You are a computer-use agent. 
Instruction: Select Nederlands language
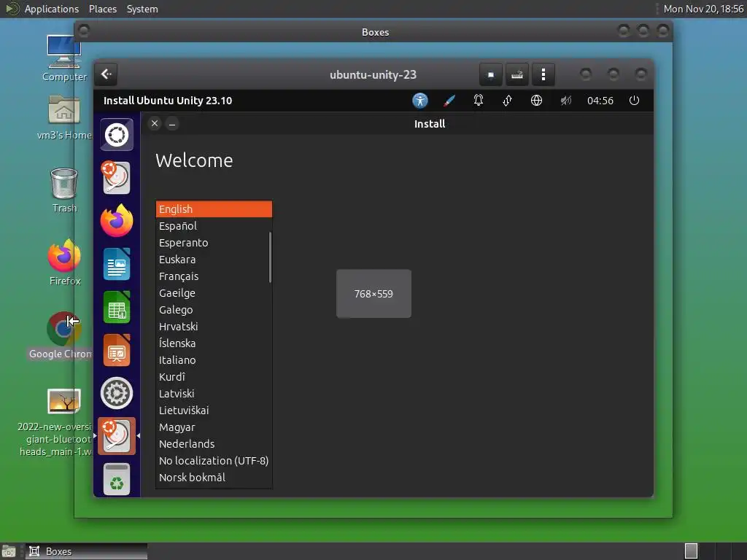(x=214, y=444)
